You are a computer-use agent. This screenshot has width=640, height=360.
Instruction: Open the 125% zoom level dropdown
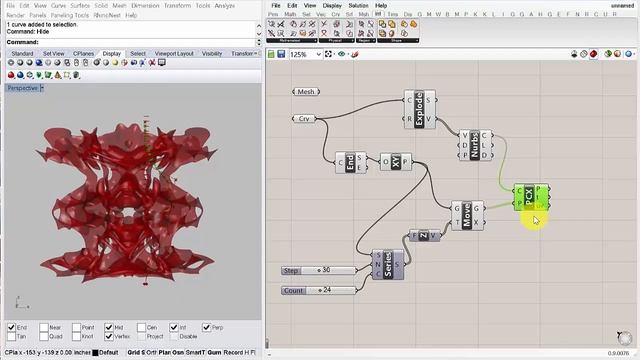click(319, 54)
